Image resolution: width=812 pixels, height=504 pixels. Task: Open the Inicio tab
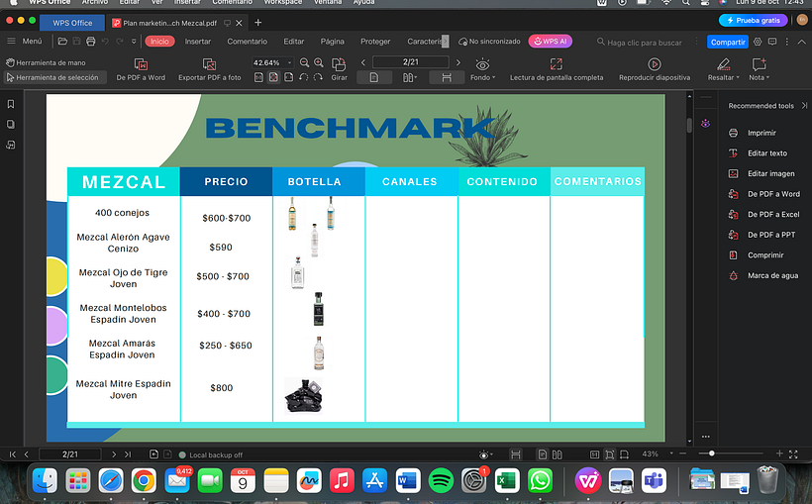click(x=159, y=42)
